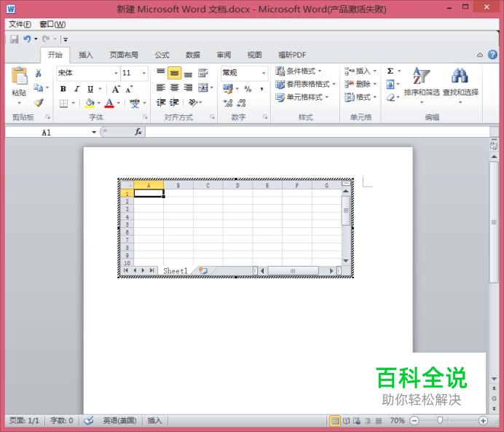
Task: Switch to the Insert (插入) ribbon tab
Action: pyautogui.click(x=86, y=55)
